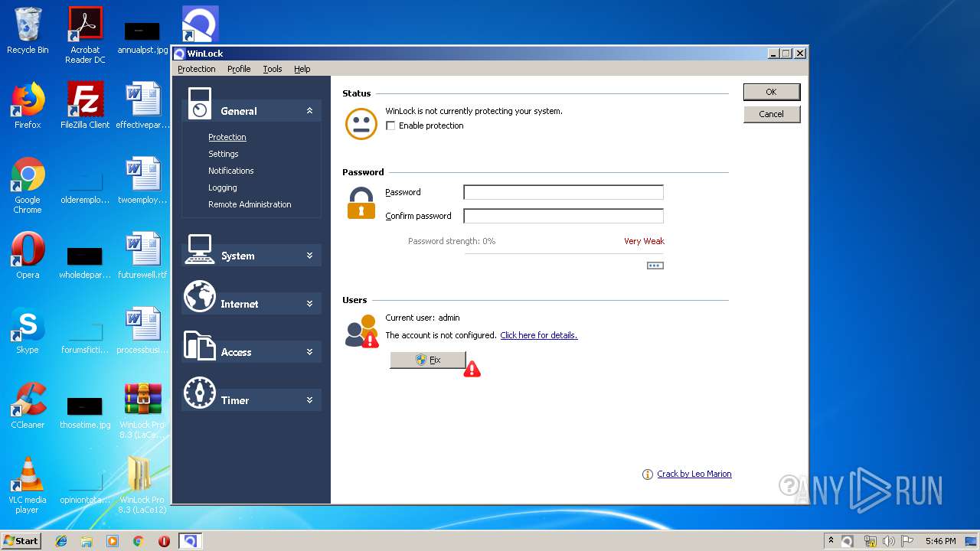Viewport: 980px width, 551px height.
Task: Open the Internet globe icon
Action: click(x=200, y=296)
